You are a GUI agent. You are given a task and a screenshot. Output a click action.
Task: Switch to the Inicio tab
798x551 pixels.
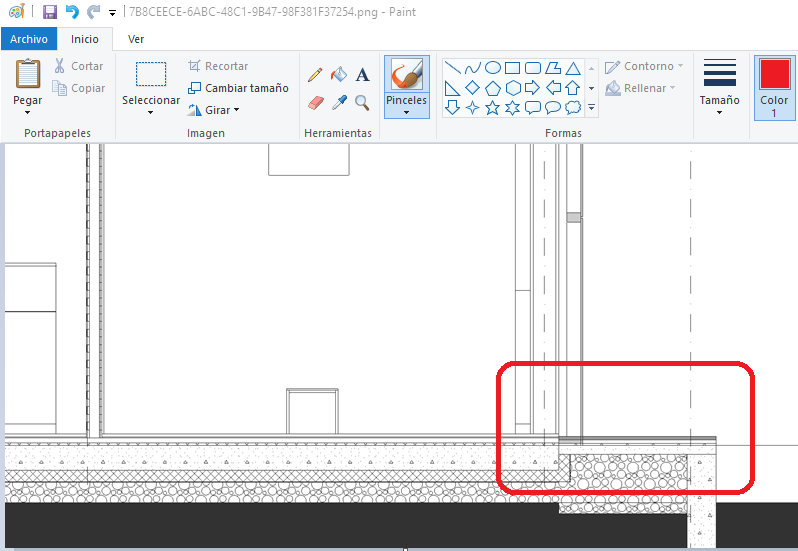coord(84,39)
